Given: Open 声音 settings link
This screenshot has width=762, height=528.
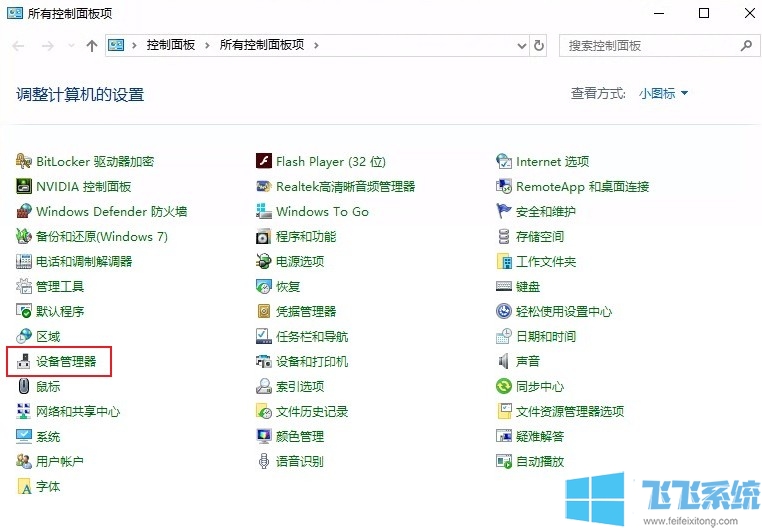Looking at the screenshot, I should point(528,361).
